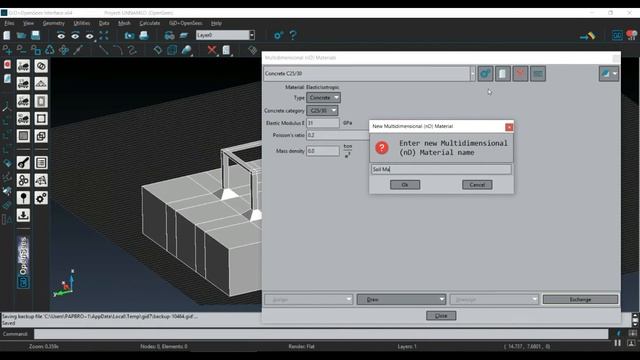Screen dimensions: 640x360
Task: Select the create straight line tool
Action: (x=104, y=50)
